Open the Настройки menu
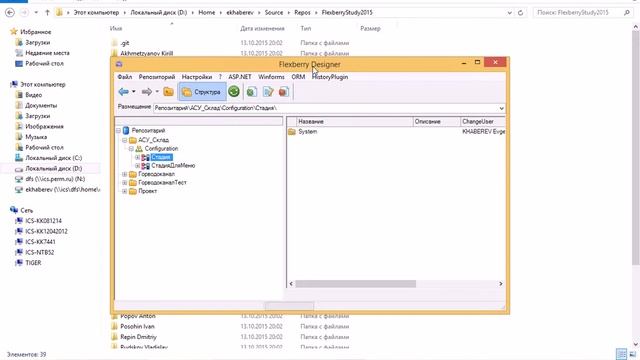This screenshot has width=640, height=360. 197,77
